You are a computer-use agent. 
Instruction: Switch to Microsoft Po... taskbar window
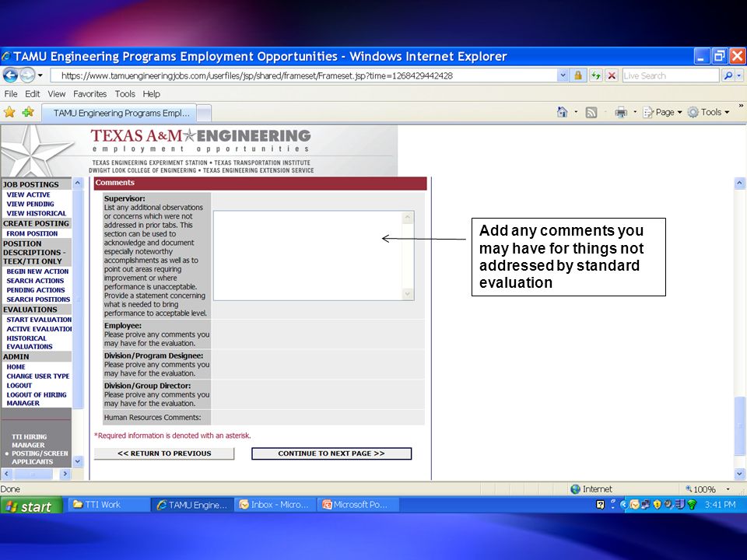(x=358, y=505)
